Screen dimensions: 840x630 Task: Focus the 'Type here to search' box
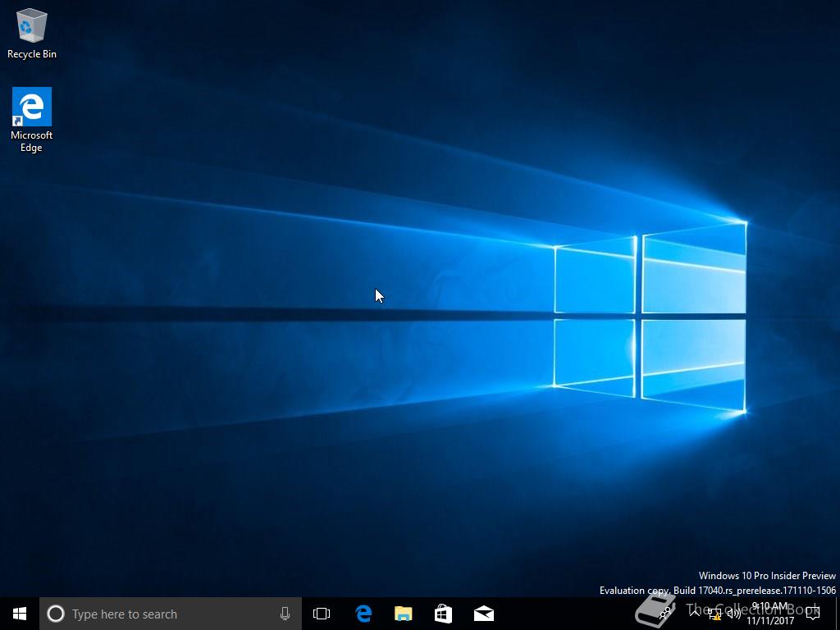(x=171, y=614)
